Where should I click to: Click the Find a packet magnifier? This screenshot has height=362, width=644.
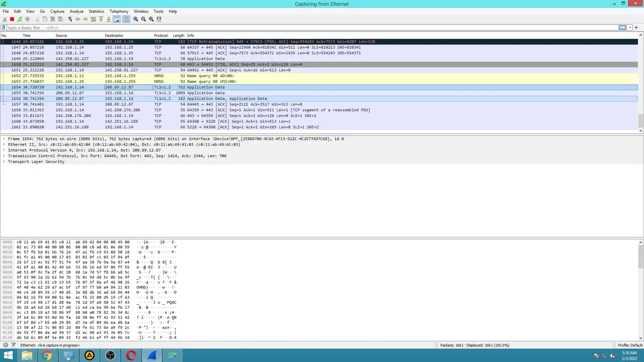coord(70,19)
